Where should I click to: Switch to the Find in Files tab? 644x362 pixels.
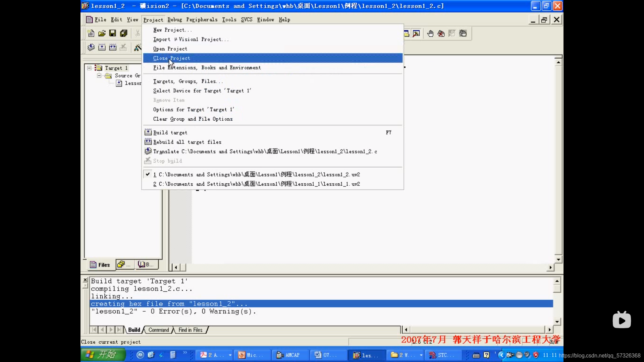point(191,330)
